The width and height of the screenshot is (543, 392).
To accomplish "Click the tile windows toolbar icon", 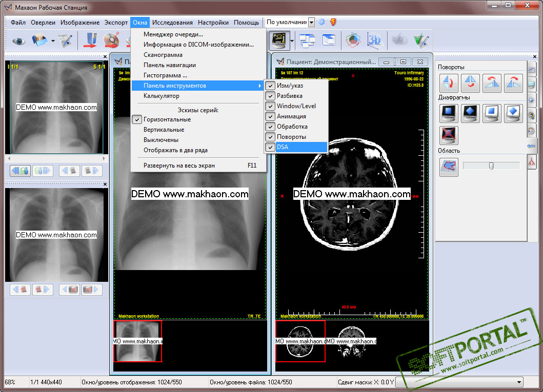I will click(x=307, y=40).
